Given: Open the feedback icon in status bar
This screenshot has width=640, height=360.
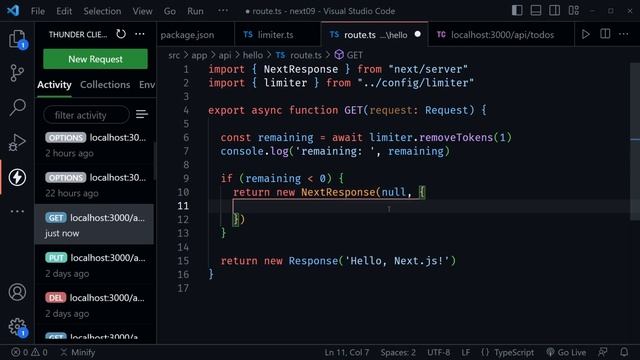Looking at the screenshot, I should [602, 352].
